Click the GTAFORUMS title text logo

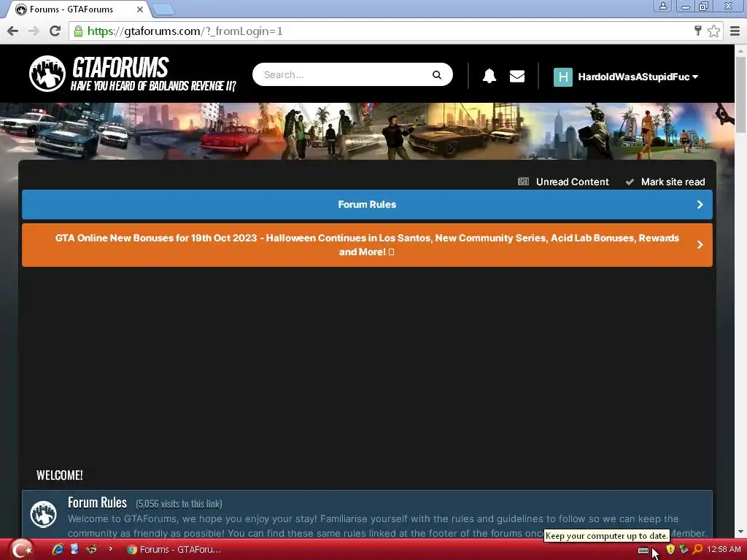(120, 68)
